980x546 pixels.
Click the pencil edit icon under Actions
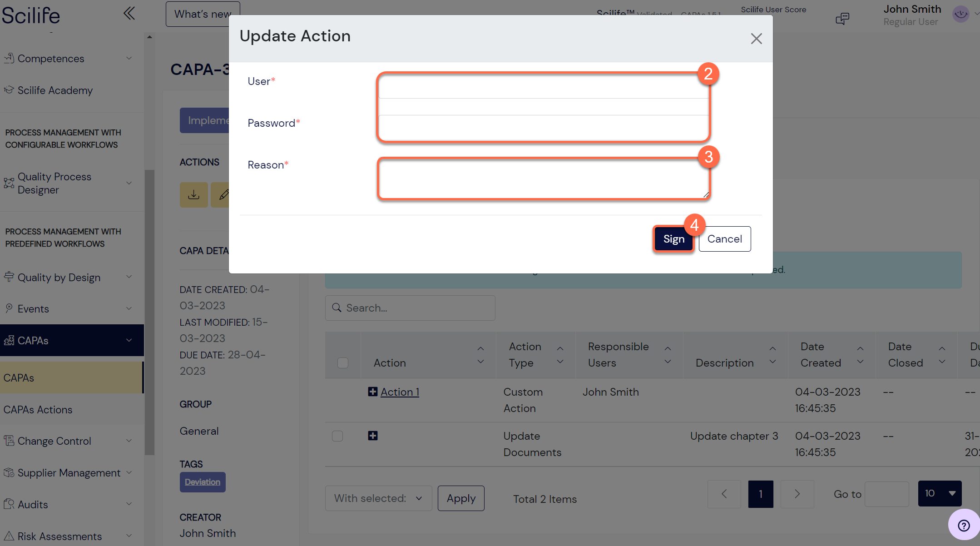click(x=221, y=195)
